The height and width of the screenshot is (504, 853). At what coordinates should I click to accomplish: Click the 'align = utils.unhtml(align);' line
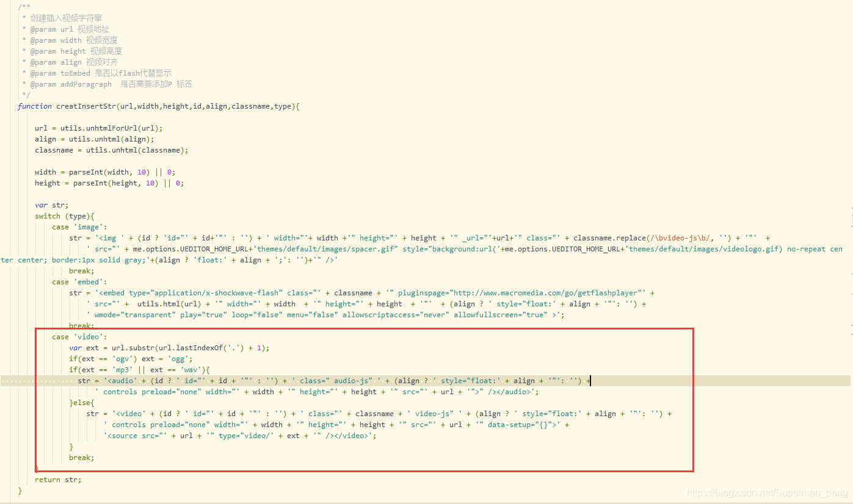point(95,139)
